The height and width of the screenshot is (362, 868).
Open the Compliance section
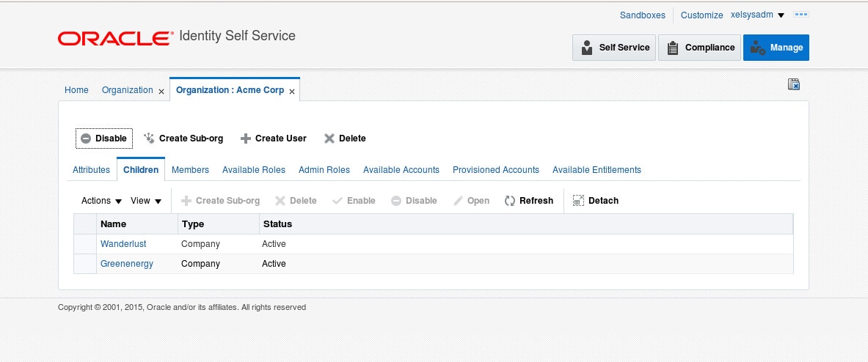(699, 48)
